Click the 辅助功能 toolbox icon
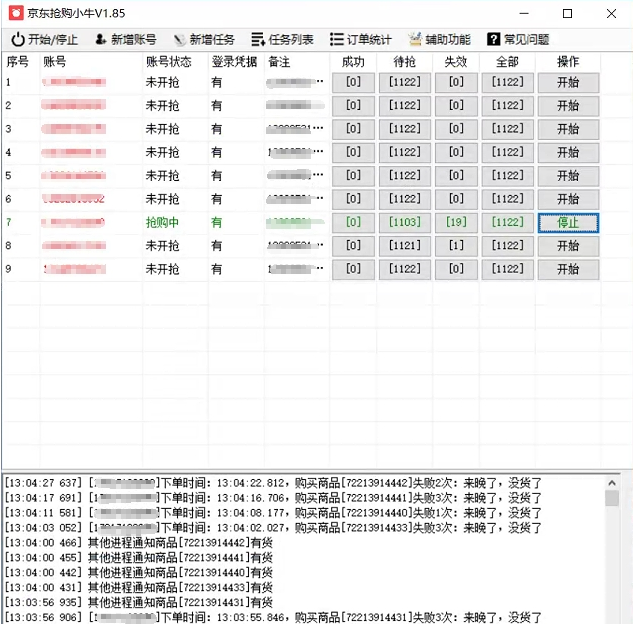Screen dimensions: 638x624 [415, 40]
